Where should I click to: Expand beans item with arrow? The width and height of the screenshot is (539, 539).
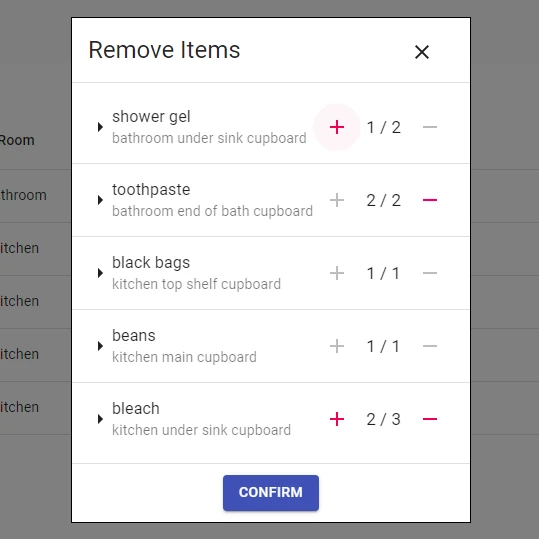coord(100,346)
